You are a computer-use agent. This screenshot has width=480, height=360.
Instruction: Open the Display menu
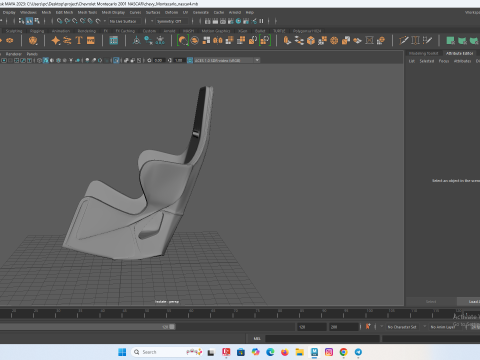tap(9, 12)
